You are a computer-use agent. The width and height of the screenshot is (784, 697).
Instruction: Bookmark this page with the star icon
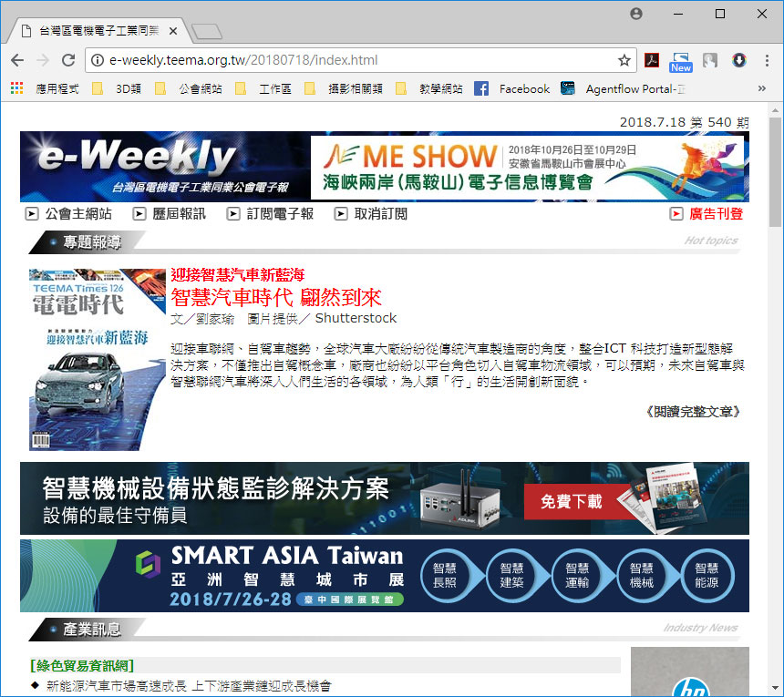[x=624, y=60]
